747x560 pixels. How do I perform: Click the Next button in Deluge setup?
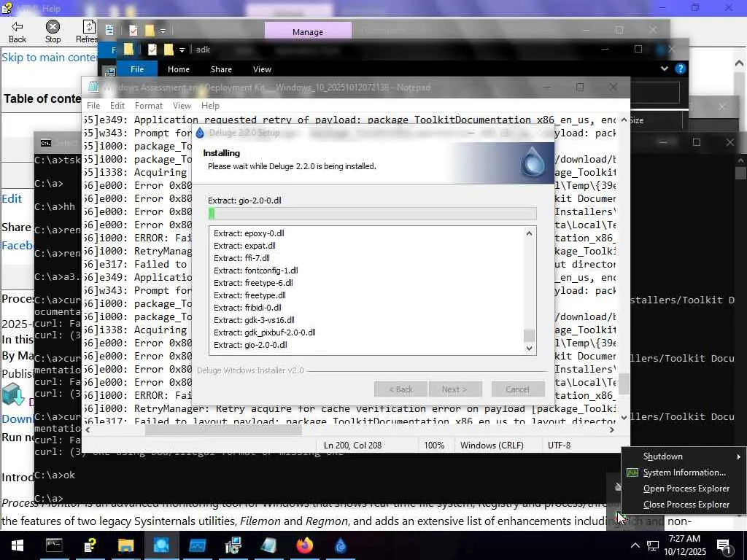coord(455,389)
